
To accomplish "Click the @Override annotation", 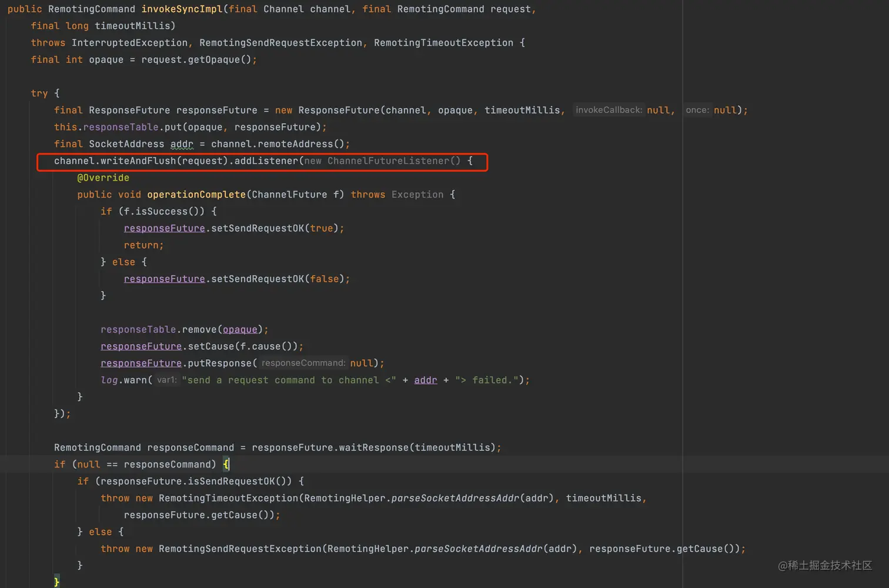I will pos(103,178).
